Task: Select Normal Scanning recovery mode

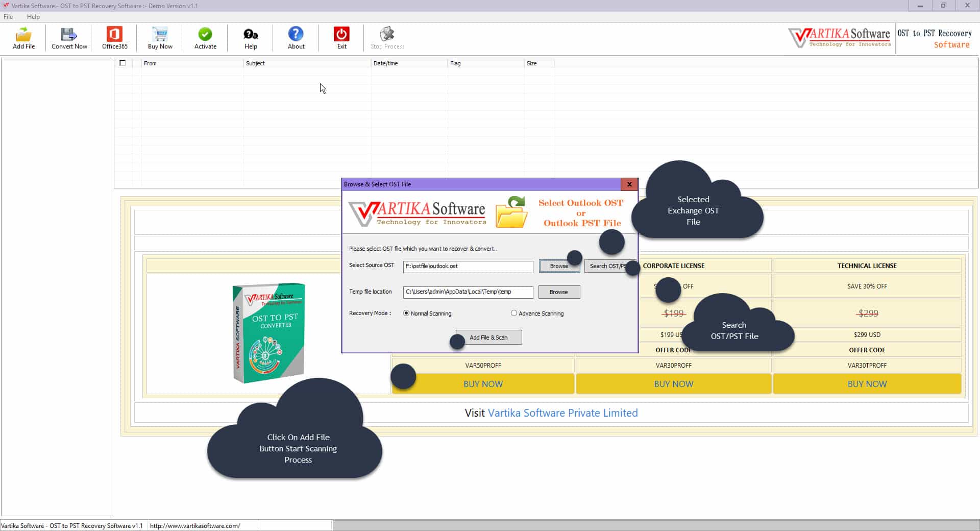Action: (x=427, y=313)
